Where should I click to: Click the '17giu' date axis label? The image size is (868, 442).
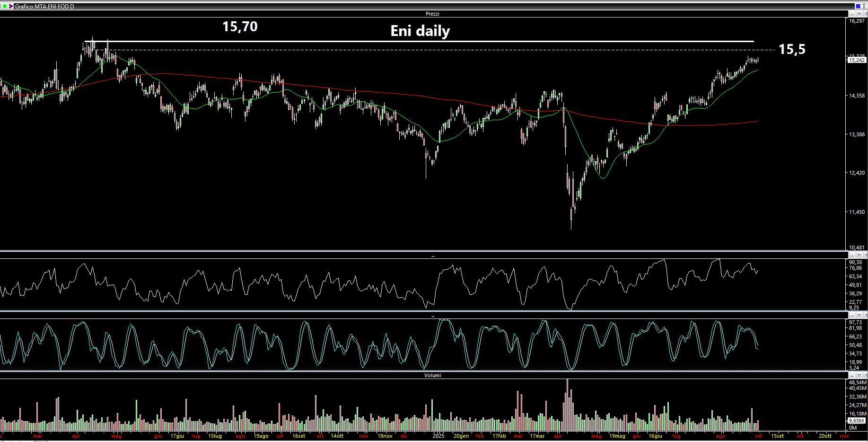pos(177,436)
